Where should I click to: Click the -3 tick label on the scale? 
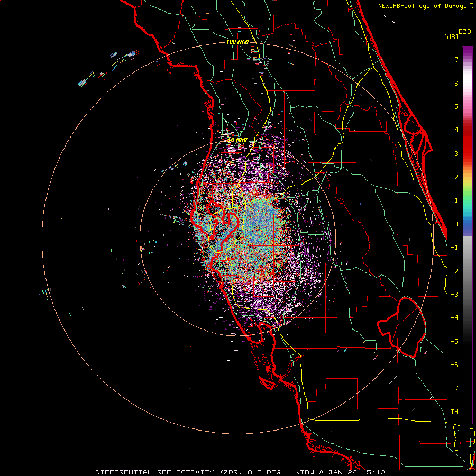(x=454, y=295)
